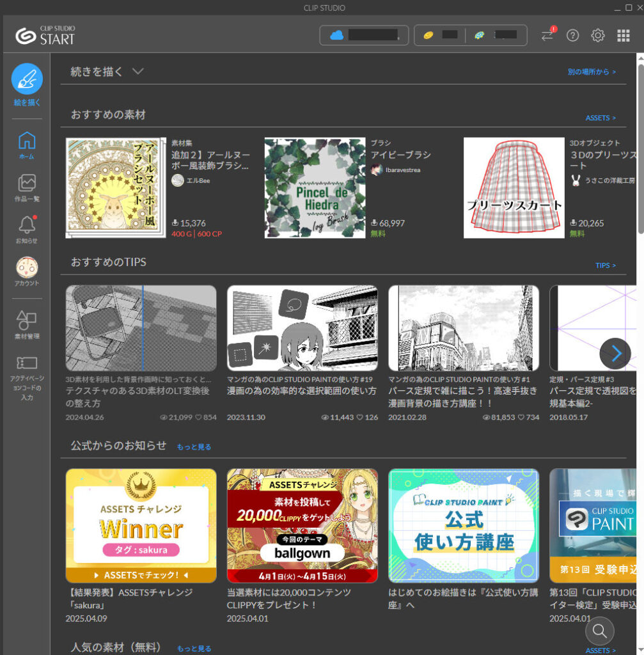Open the TIPS link beside おすすめのTIPS
Viewport: 644px width, 655px height.
pyautogui.click(x=606, y=265)
